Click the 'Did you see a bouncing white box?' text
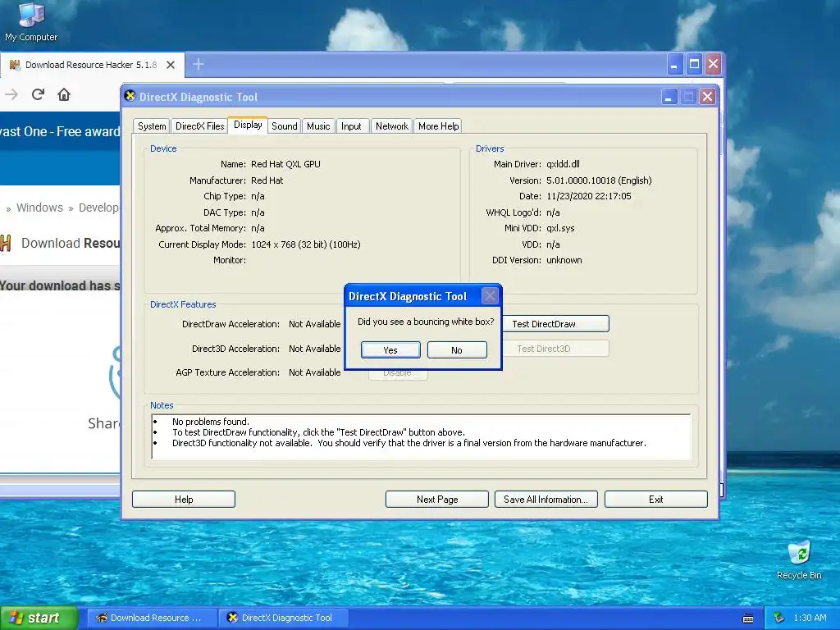The width and height of the screenshot is (840, 630). 426,322
